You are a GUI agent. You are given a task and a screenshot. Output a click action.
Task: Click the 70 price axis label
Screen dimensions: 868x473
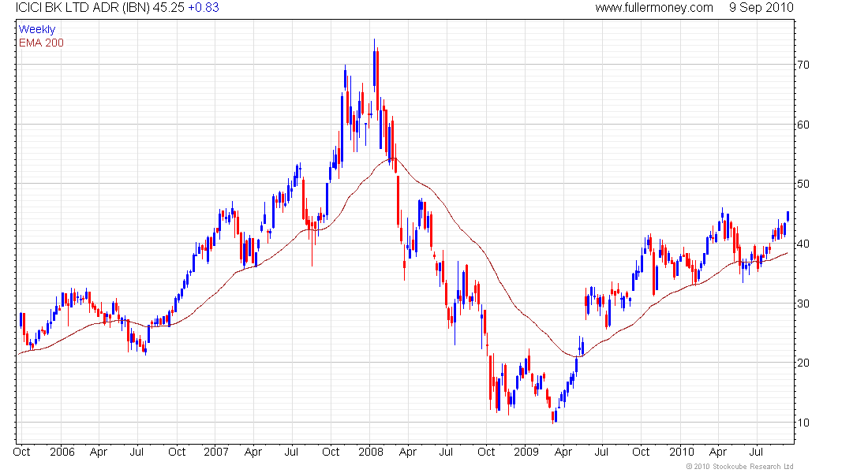[x=803, y=65]
